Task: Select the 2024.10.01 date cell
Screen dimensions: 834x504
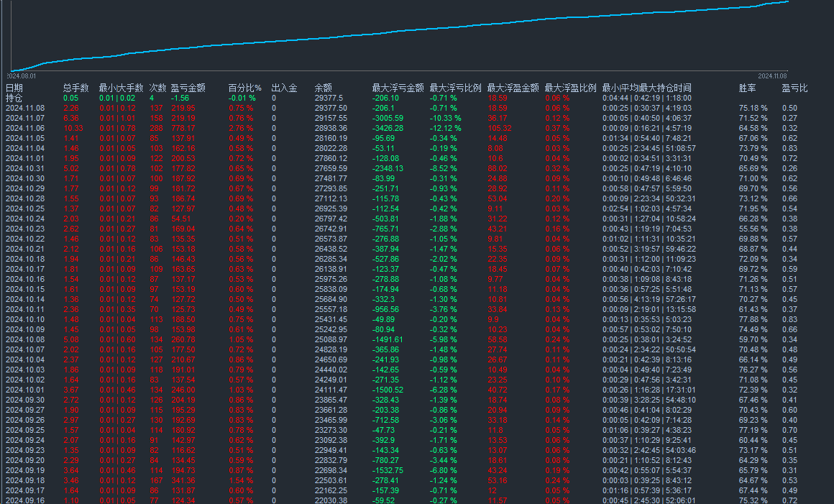Action: coord(25,390)
